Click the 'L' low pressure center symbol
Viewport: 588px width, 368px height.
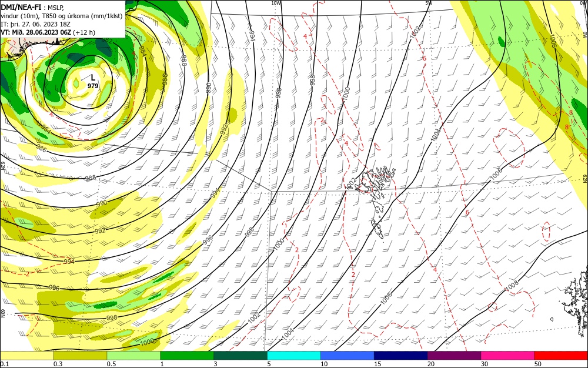pos(93,78)
